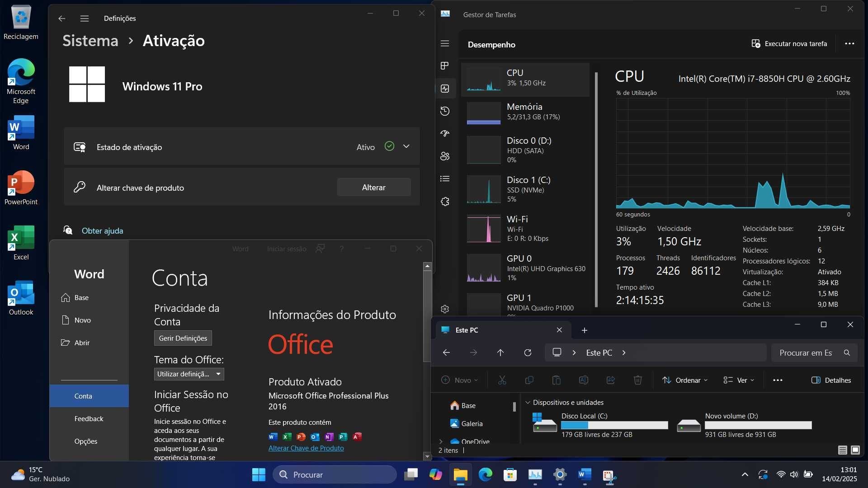Click the performance list vertical scrollbar
The width and height of the screenshot is (868, 488).
point(596,190)
